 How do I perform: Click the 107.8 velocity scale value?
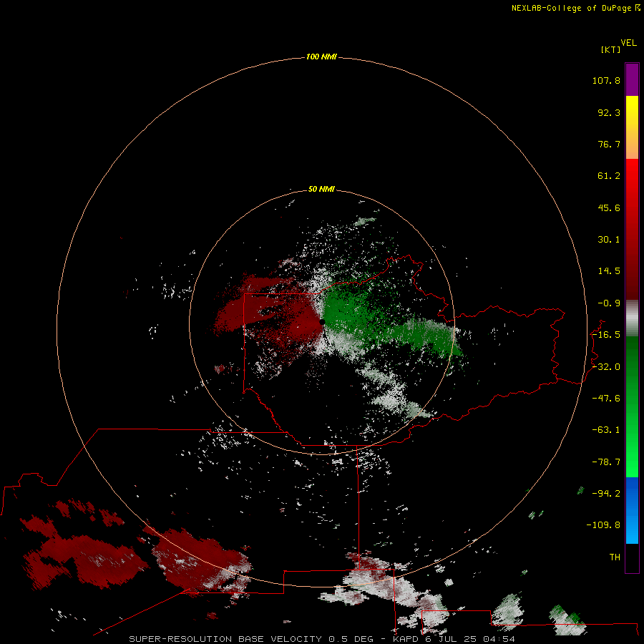606,80
